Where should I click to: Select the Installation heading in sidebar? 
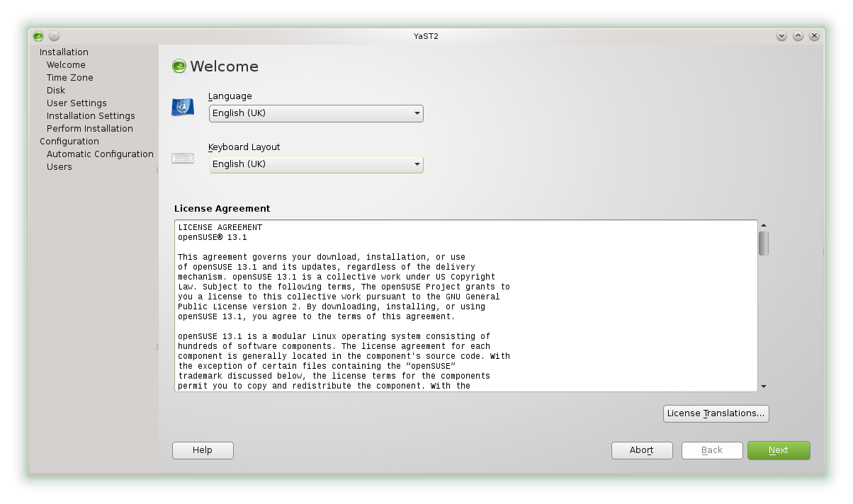(64, 52)
